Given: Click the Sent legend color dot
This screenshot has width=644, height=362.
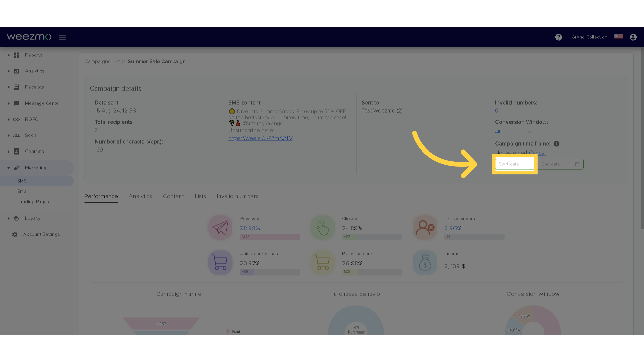Looking at the screenshot, I should click(x=228, y=331).
